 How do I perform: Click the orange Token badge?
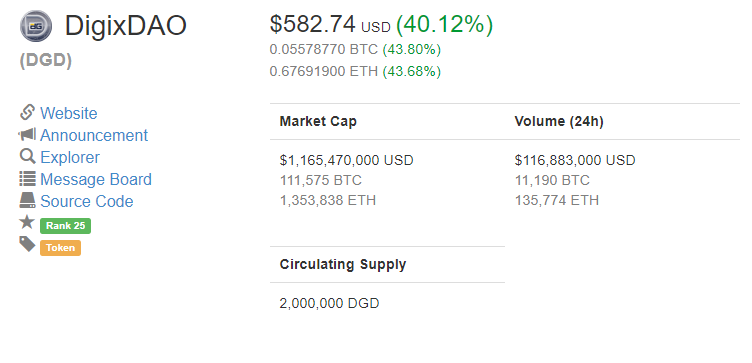(x=60, y=248)
